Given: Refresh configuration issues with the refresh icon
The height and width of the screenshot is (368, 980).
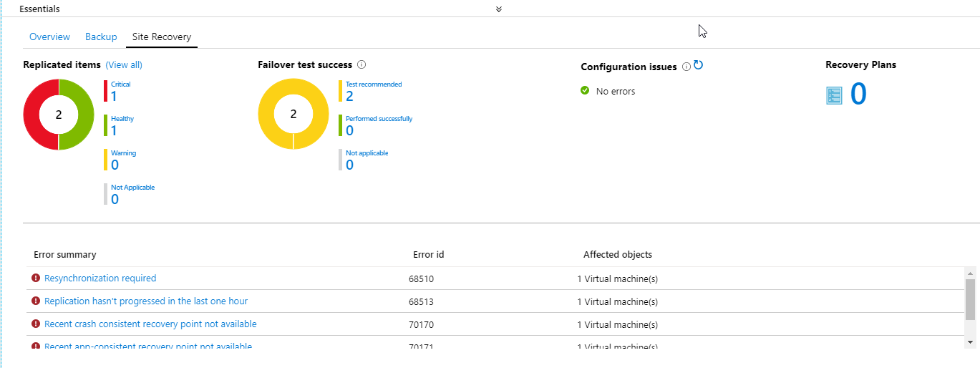Looking at the screenshot, I should (x=699, y=65).
